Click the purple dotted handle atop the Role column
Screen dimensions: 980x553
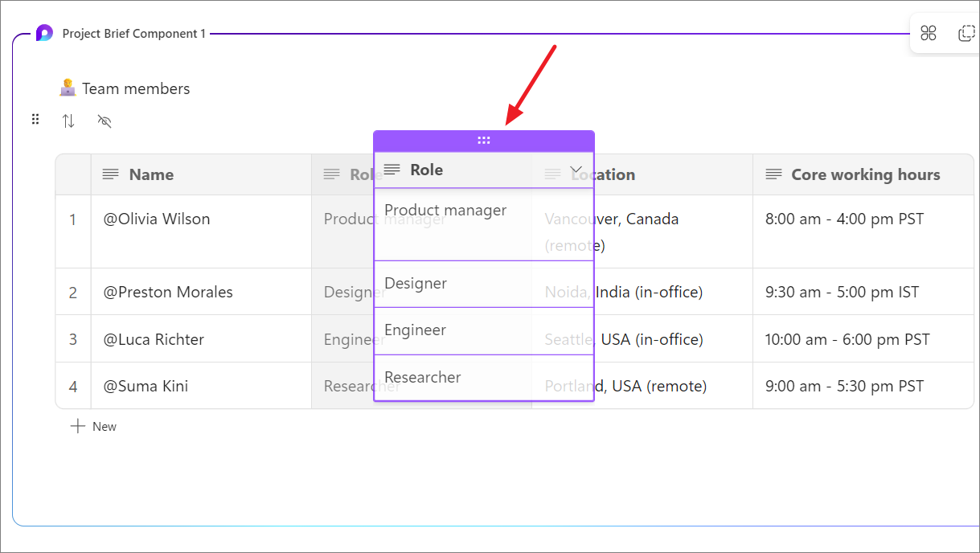pos(484,139)
